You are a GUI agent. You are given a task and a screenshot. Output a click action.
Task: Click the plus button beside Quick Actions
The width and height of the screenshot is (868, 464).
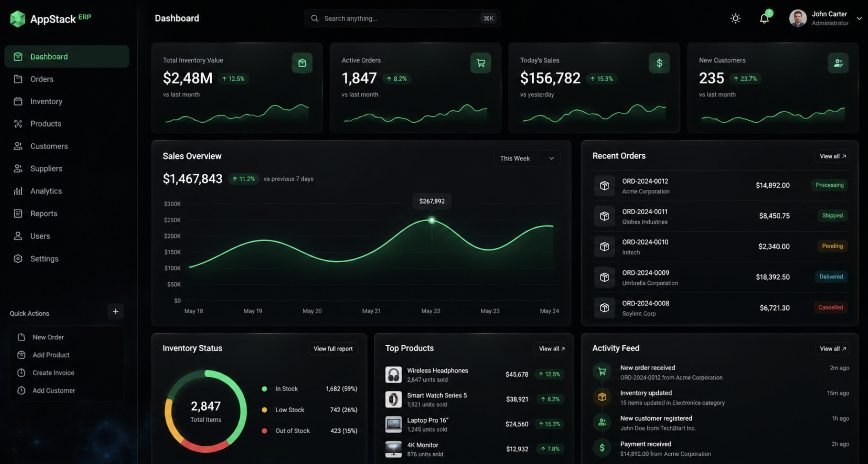(115, 311)
